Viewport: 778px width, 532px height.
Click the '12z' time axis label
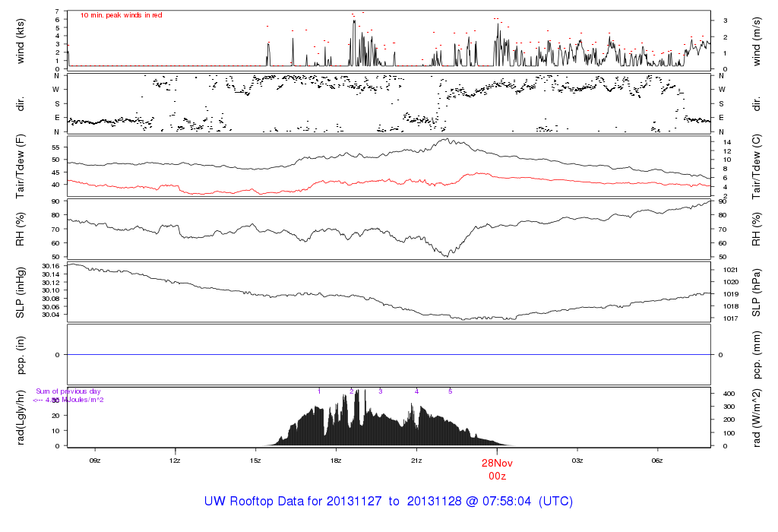[175, 461]
